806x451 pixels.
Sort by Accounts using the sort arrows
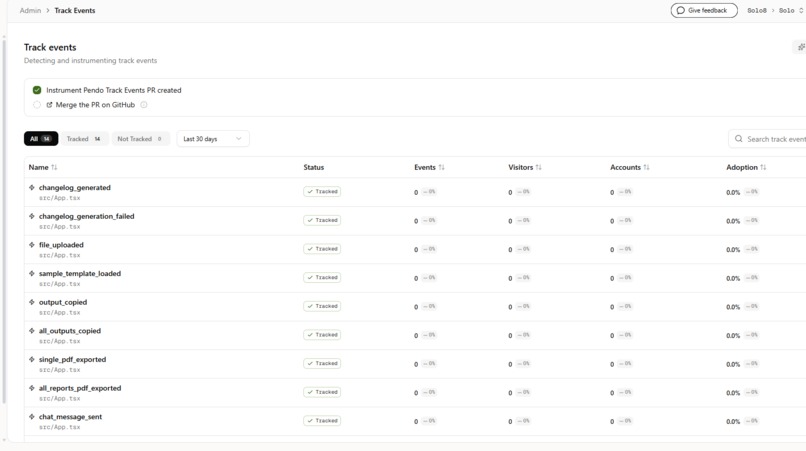pyautogui.click(x=646, y=168)
